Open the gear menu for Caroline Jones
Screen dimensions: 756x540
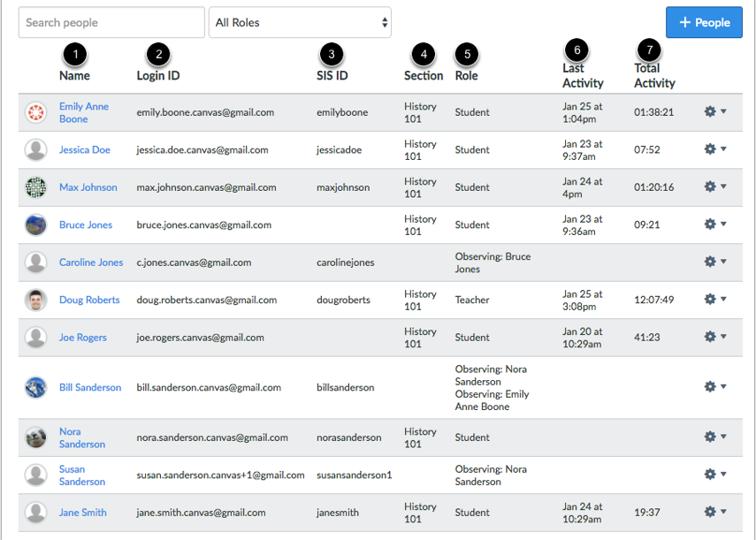coord(715,262)
